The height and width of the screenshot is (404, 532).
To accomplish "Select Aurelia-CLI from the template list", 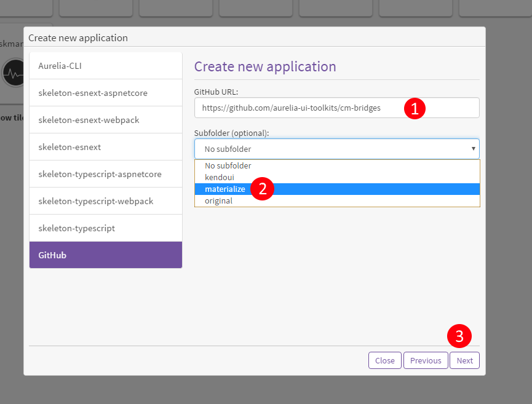I will coord(105,66).
